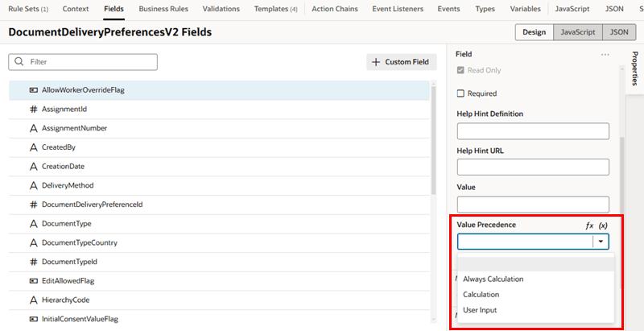The width and height of the screenshot is (644, 331).
Task: Click the (x) variable picker icon
Action: pyautogui.click(x=602, y=225)
